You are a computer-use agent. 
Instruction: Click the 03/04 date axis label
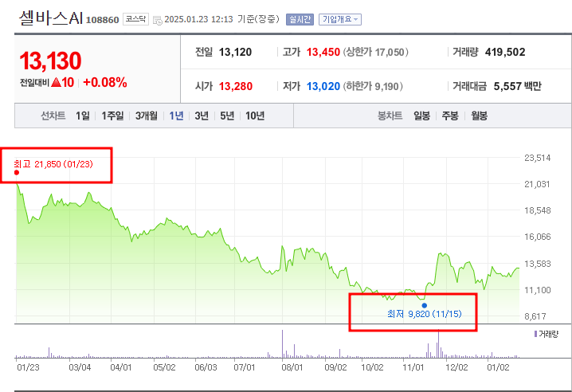(x=80, y=367)
